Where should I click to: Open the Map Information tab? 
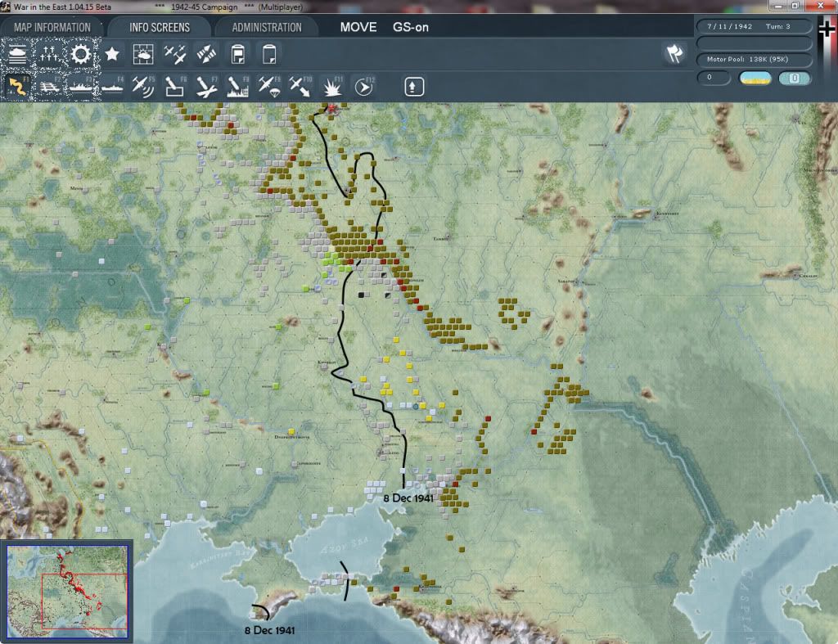(x=52, y=27)
